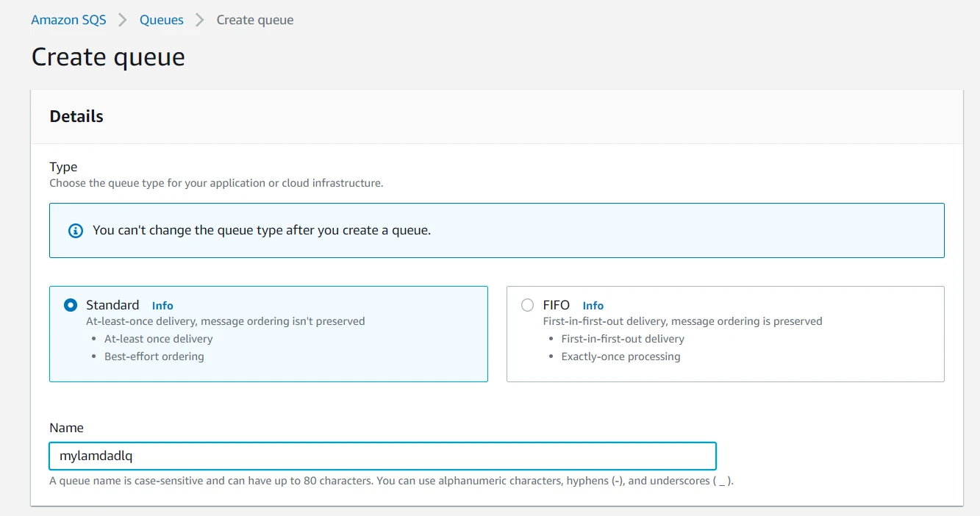Click the queue name helper text

pyautogui.click(x=391, y=481)
